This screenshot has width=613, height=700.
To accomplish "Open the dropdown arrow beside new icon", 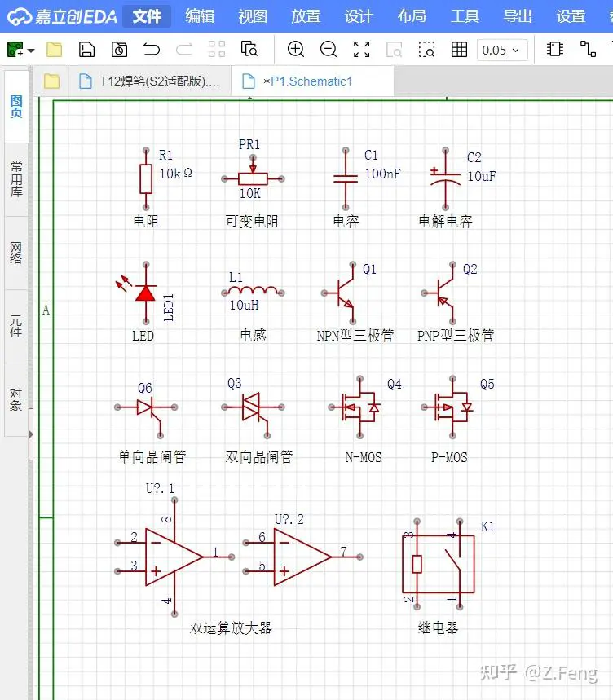I will [x=31, y=51].
